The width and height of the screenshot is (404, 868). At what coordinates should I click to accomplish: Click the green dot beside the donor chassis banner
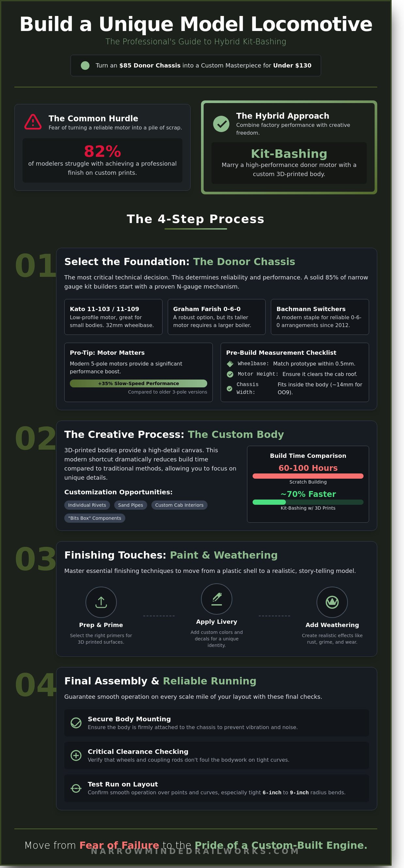[85, 65]
